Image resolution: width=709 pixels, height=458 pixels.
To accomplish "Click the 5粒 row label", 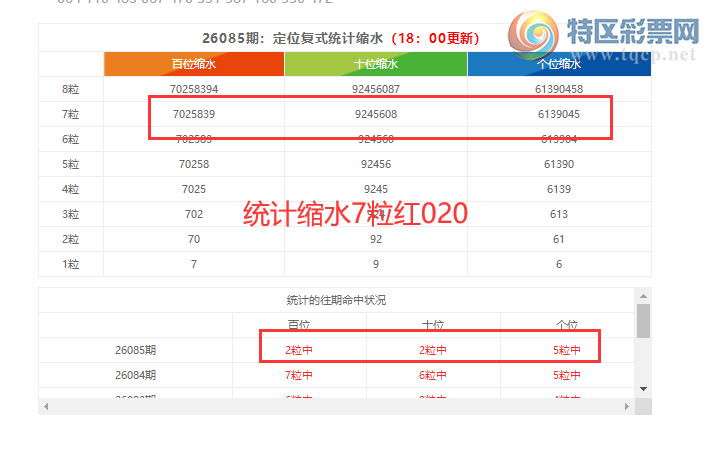I will [71, 164].
